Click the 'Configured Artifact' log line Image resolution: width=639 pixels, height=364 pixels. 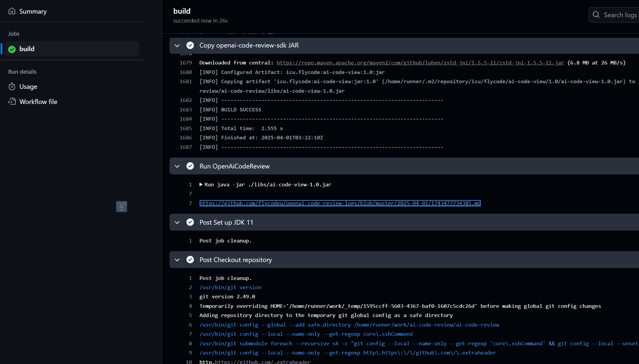[x=292, y=72]
